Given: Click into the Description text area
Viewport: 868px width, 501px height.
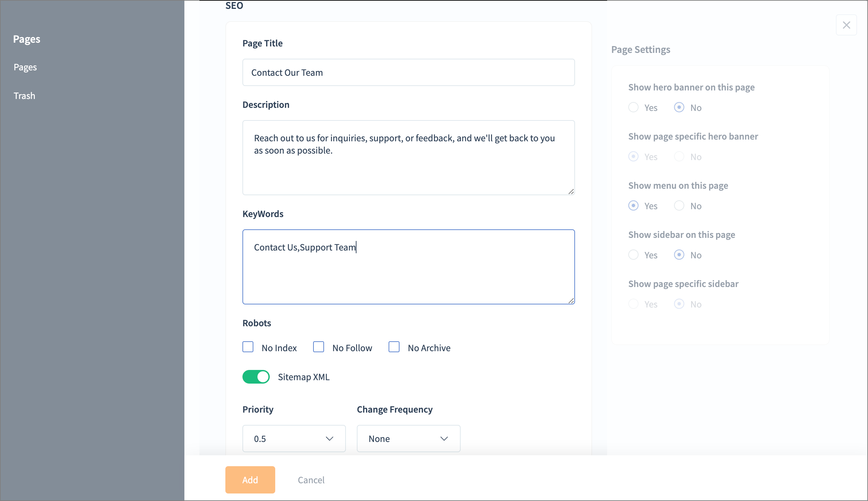Looking at the screenshot, I should [408, 169].
